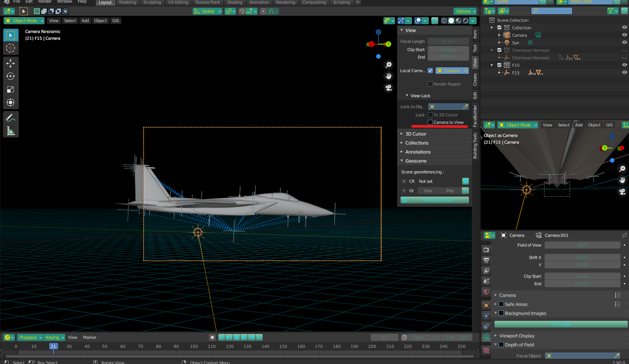Open the View Layer properties tab
This screenshot has height=364, width=629.
coord(486,271)
